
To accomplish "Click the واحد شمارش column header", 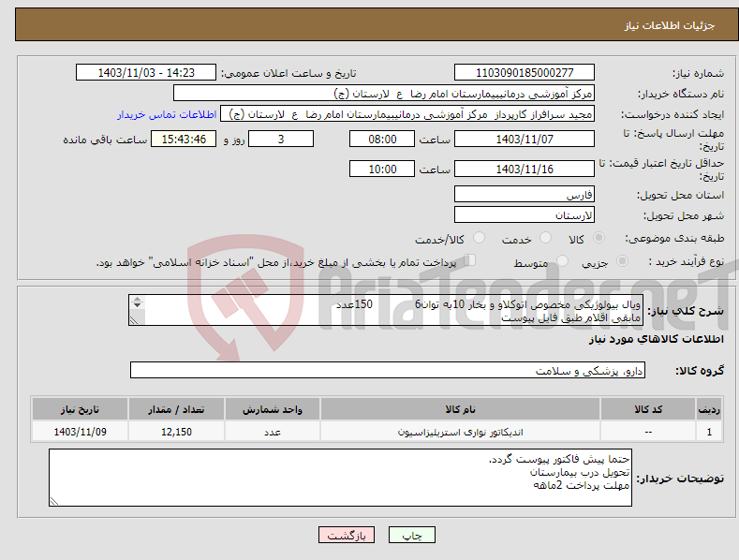I will tap(273, 409).
